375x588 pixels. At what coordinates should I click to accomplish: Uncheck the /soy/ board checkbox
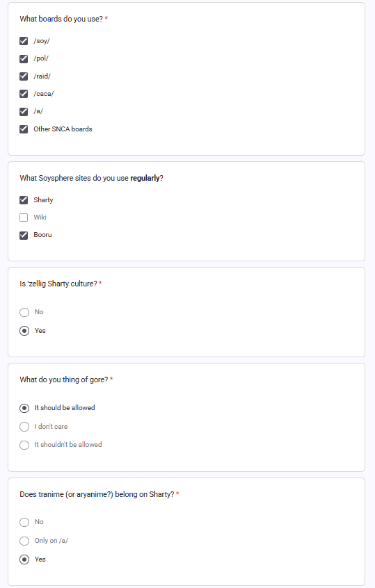coord(24,41)
